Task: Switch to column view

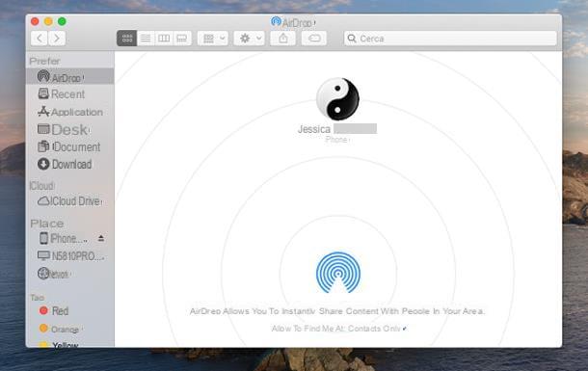Action: [164, 39]
